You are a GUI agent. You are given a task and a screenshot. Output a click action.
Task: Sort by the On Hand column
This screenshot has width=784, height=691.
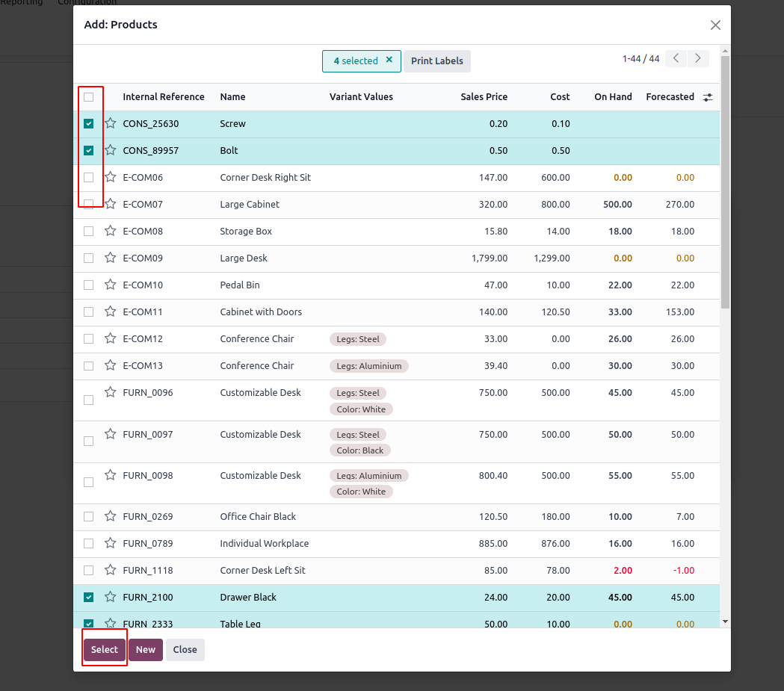click(613, 97)
